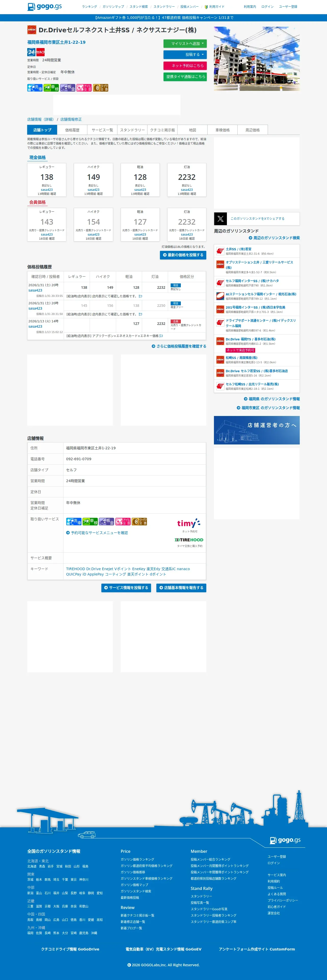Switch to 価格履歴 tab
327x980 pixels.
coord(72,130)
